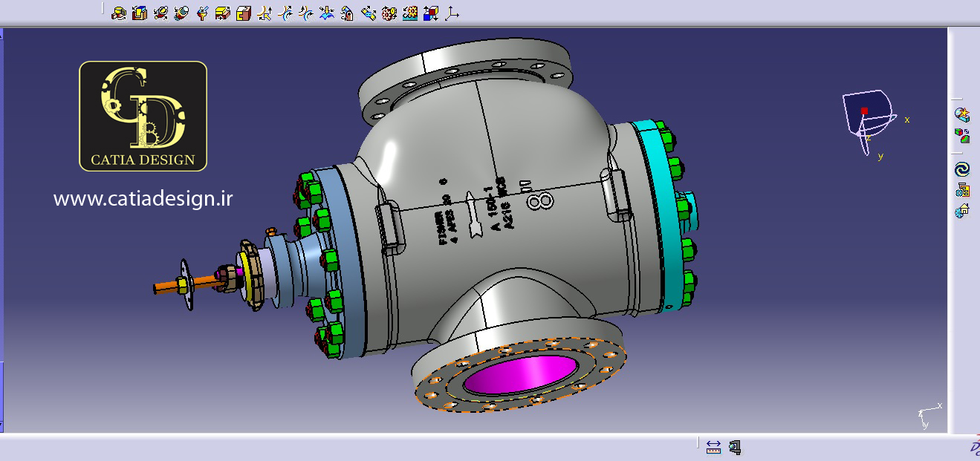Click the house with gear icon
Image resolution: width=980 pixels, height=461 pixels.
click(962, 211)
